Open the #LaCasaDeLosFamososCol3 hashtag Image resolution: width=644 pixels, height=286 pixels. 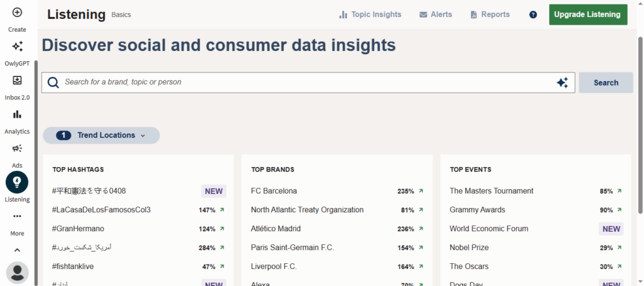pyautogui.click(x=101, y=210)
